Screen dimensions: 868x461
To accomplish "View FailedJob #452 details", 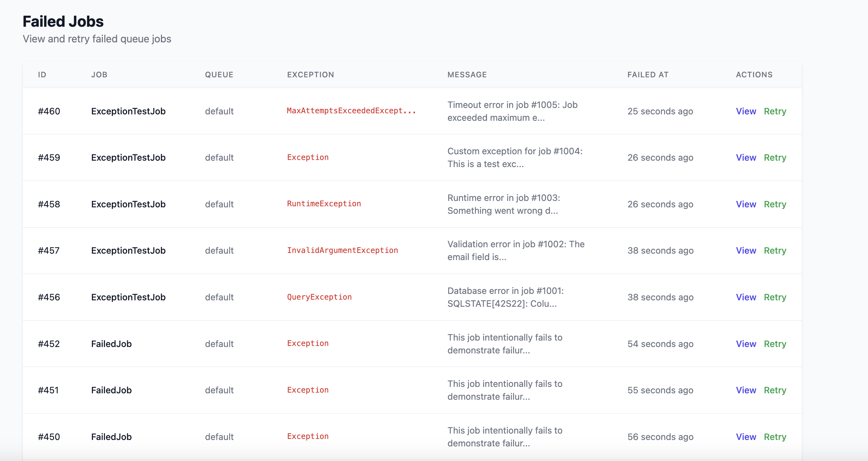I will [746, 344].
